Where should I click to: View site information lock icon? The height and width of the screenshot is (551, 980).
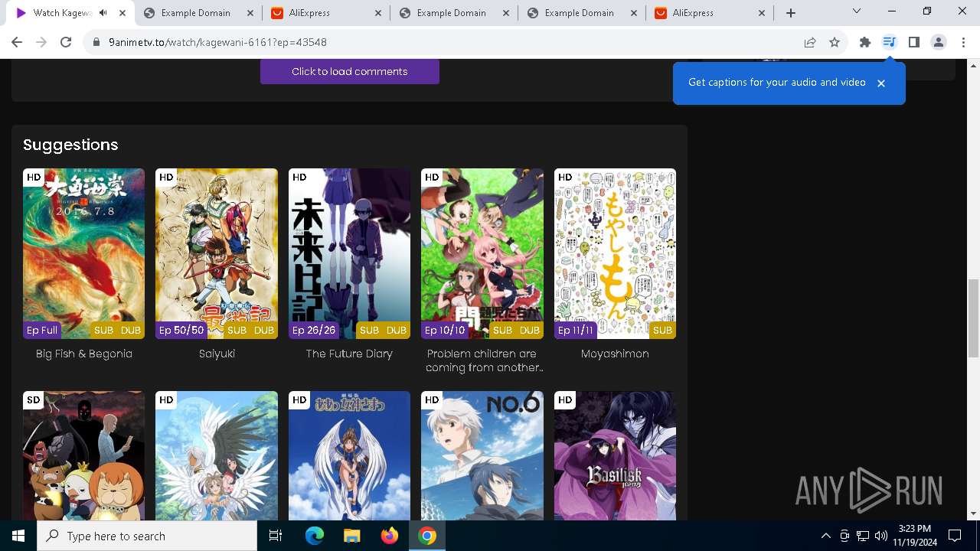click(96, 42)
